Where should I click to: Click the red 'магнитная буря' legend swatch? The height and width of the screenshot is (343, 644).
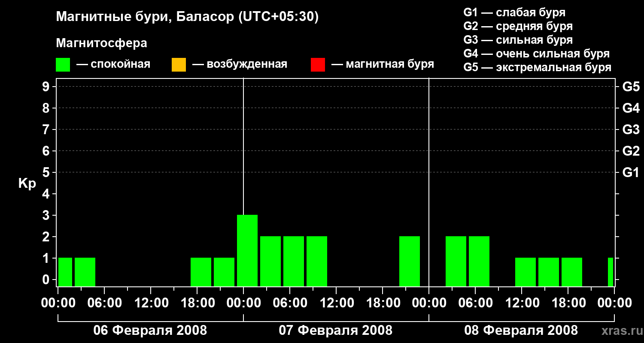[318, 65]
